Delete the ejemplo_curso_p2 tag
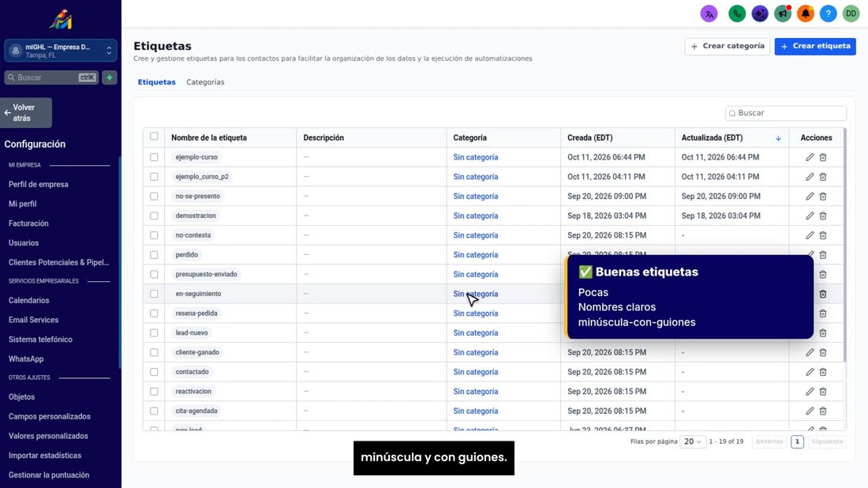Viewport: 868px width, 488px height. pyautogui.click(x=823, y=177)
